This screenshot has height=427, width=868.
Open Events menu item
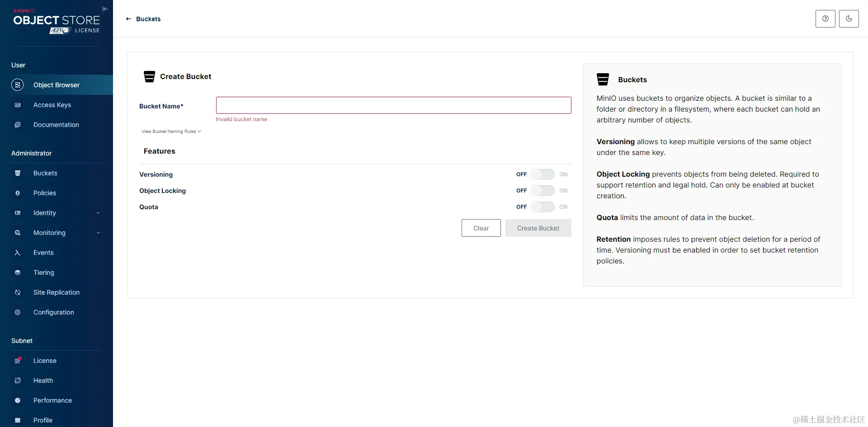tap(57, 253)
